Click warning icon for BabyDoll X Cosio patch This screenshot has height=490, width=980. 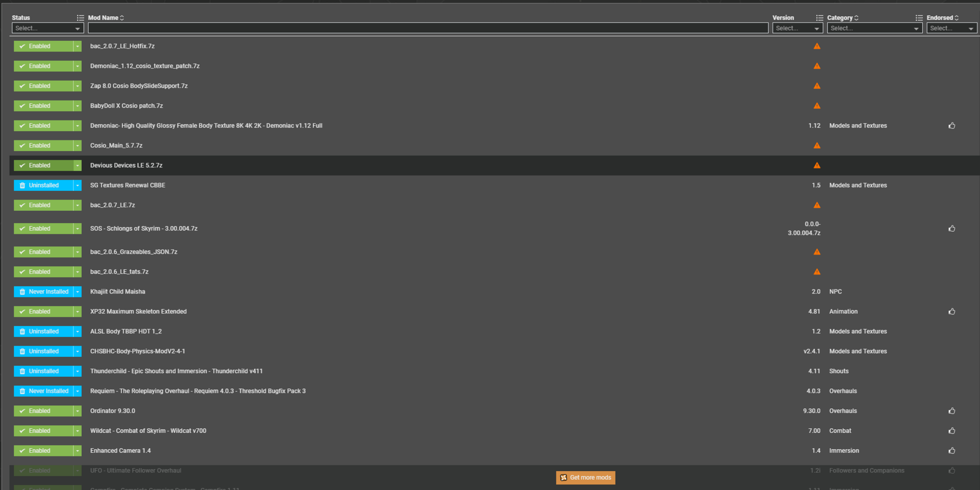(817, 106)
